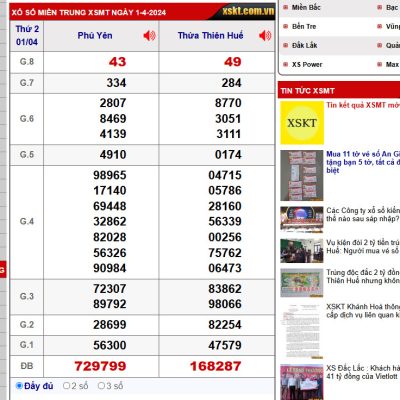Open the XS Power link

tap(307, 64)
